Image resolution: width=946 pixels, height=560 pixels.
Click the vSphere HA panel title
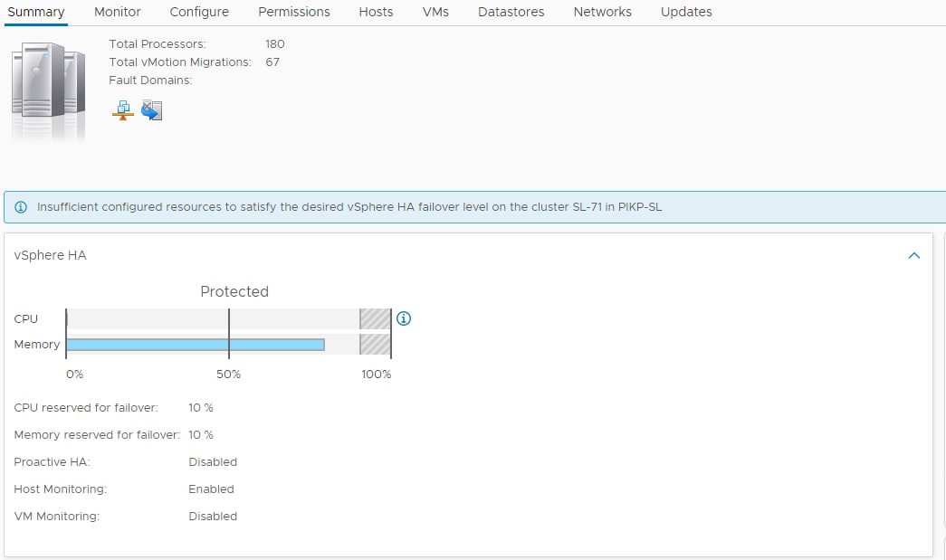[x=50, y=256]
